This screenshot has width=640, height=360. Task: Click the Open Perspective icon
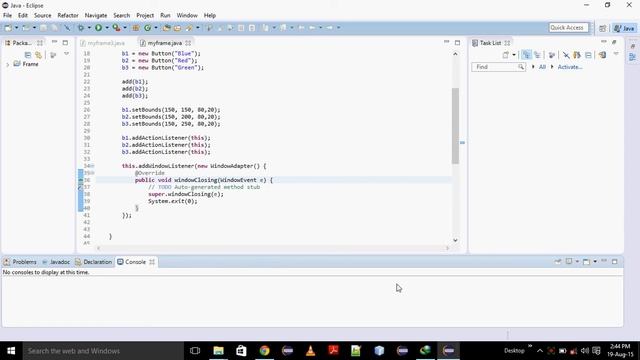tap(602, 28)
